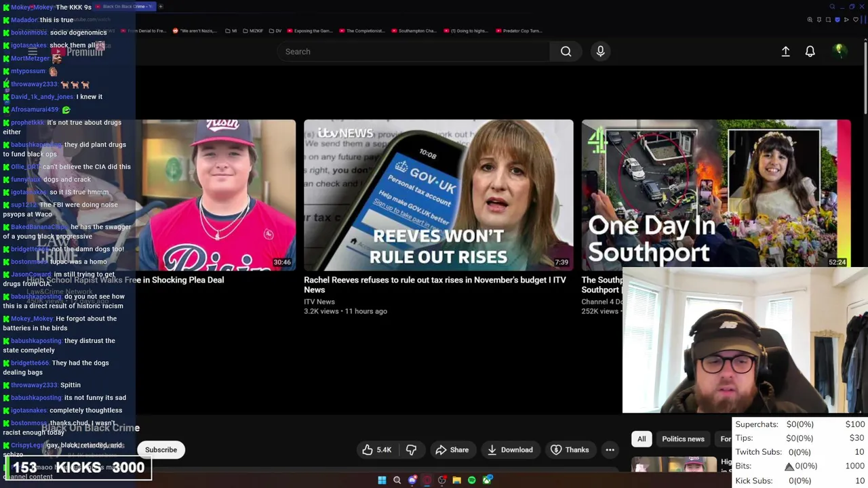Open a new browser tab
The image size is (868, 488).
161,6
